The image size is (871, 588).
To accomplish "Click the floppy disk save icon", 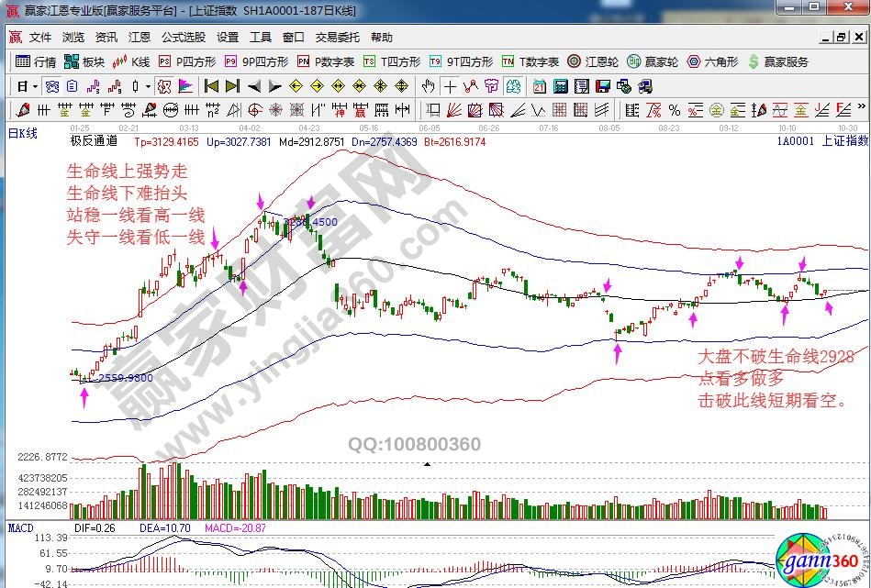I will tap(602, 86).
